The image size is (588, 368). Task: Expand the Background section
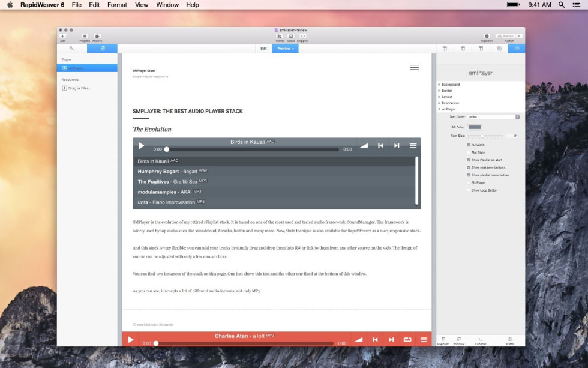tap(439, 85)
